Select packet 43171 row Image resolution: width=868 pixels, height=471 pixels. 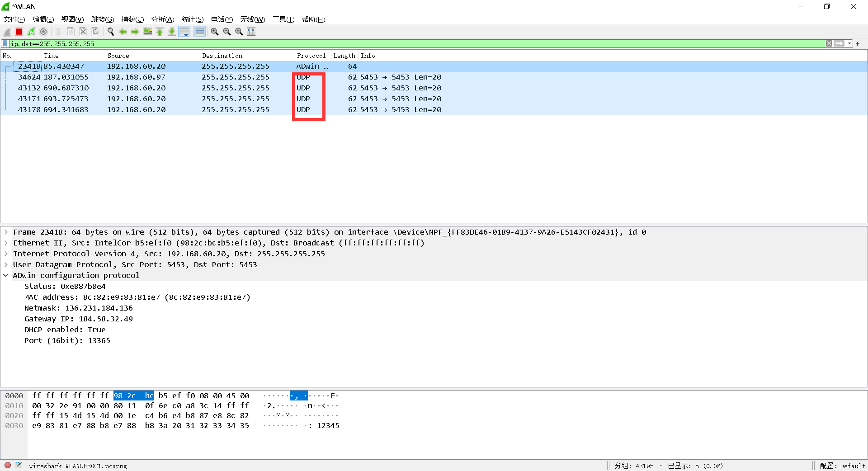[434, 99]
